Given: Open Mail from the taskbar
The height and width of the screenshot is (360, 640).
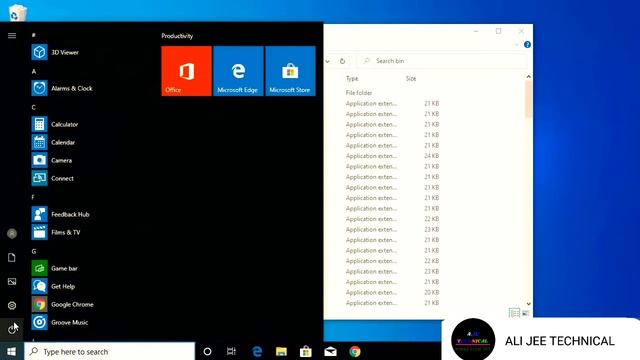Looking at the screenshot, I should (330, 351).
